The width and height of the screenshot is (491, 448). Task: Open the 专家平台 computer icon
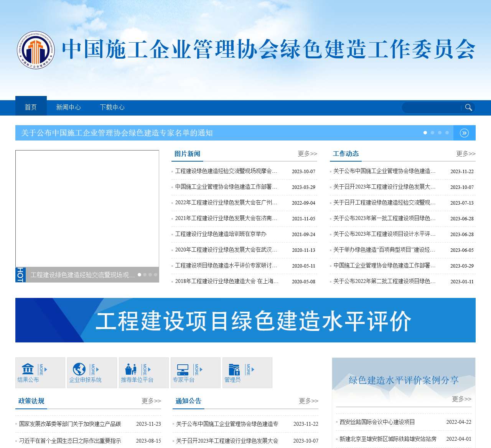[x=183, y=369]
